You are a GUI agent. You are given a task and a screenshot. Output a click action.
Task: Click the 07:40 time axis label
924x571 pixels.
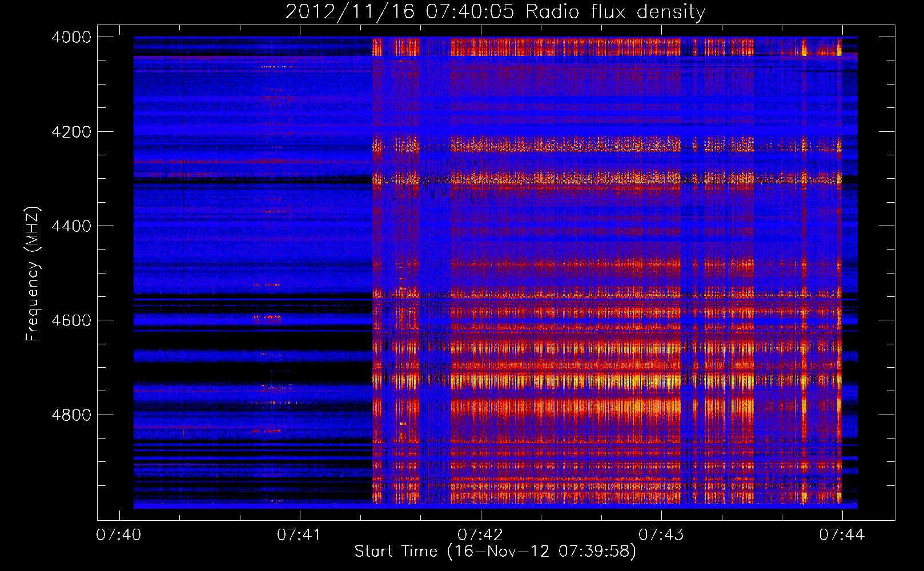(119, 534)
